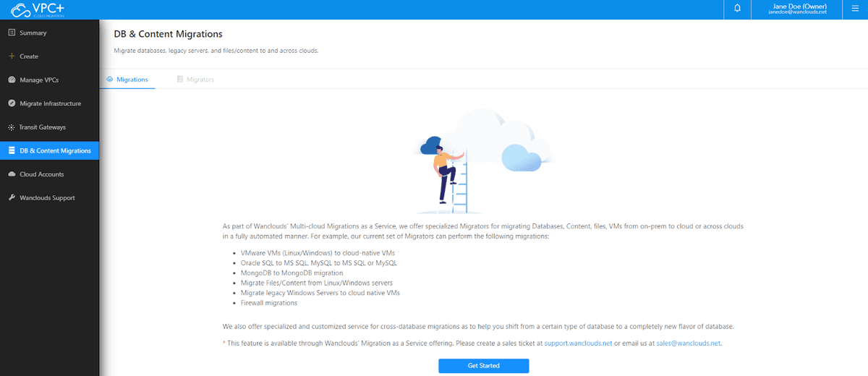This screenshot has height=376, width=868.
Task: Open the Summary menu item
Action: (x=49, y=33)
